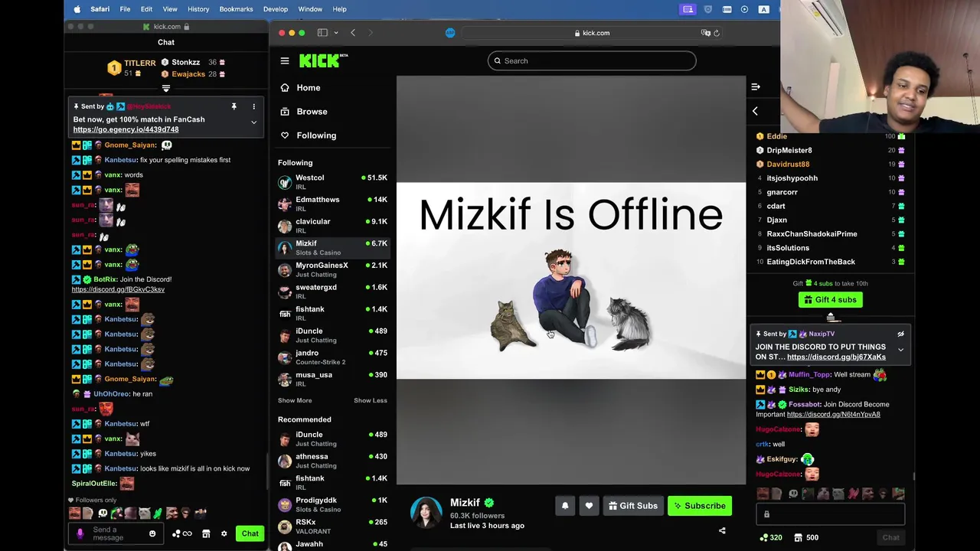
Task: Open the go.egency.io link in pinned message
Action: point(126,129)
